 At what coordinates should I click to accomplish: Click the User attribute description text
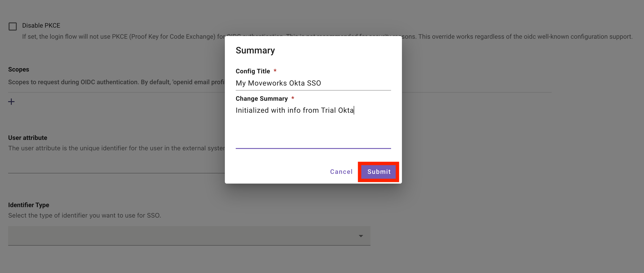[115, 148]
